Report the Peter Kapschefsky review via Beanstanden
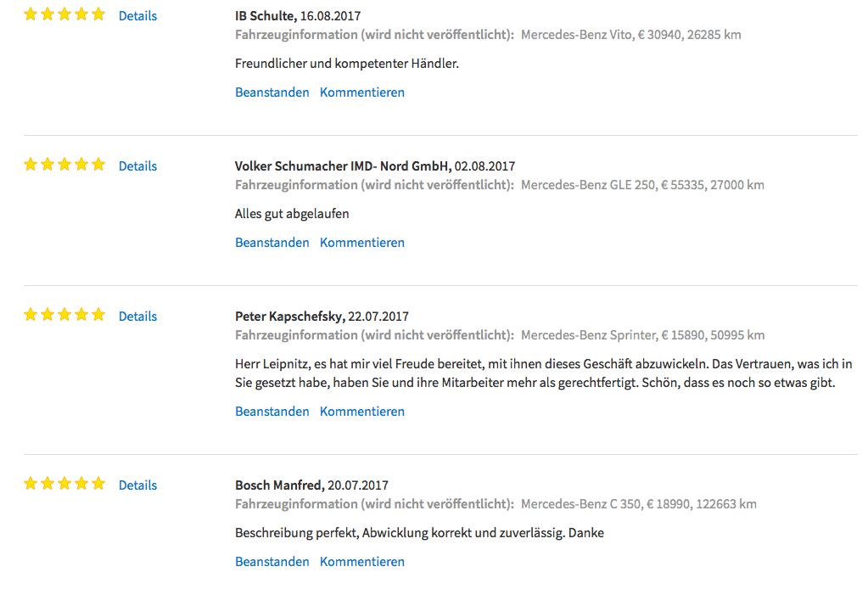868x589 pixels. coord(272,412)
